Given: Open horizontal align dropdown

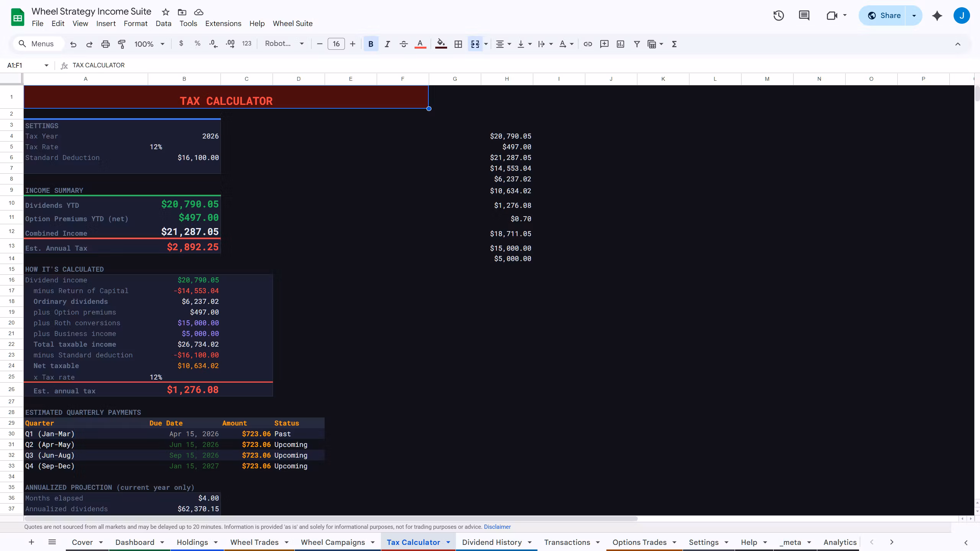Looking at the screenshot, I should pyautogui.click(x=503, y=44).
